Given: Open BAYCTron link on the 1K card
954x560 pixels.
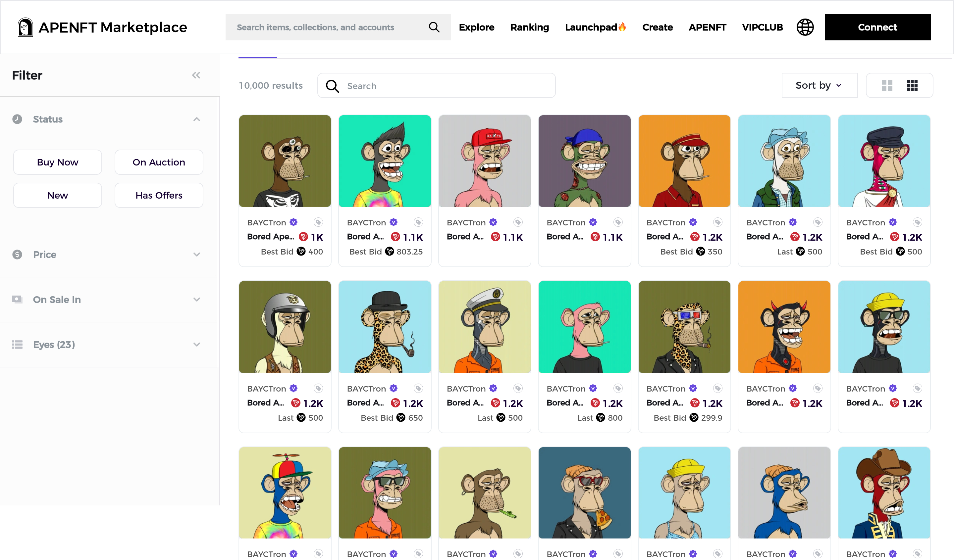Looking at the screenshot, I should [267, 222].
